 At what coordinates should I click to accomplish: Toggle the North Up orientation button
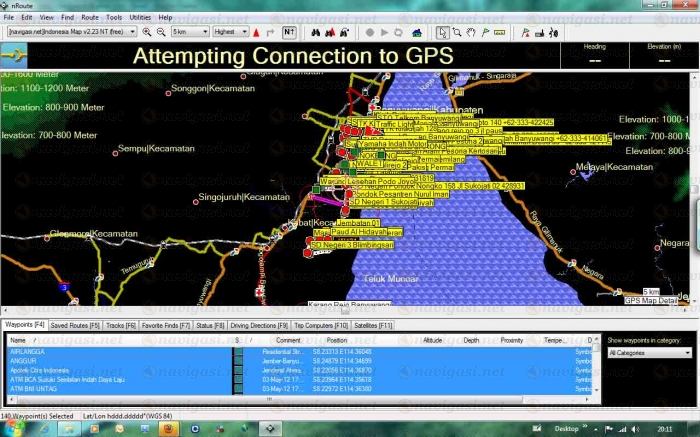[x=288, y=32]
